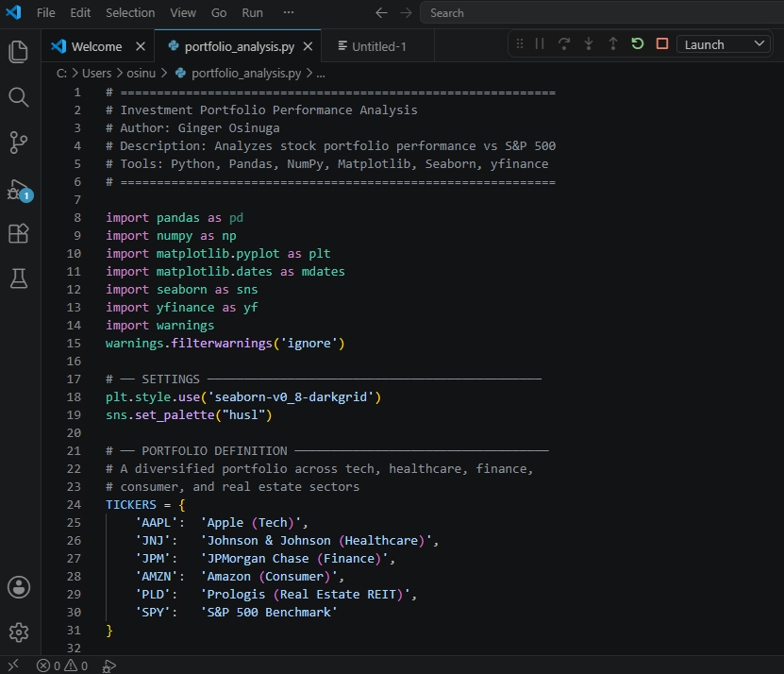Click 'S&P 500 Benchmark' string
Screen dimensions: 784x674
[269, 613]
